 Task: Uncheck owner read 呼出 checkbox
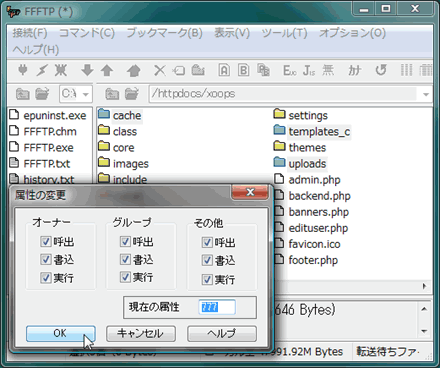[x=45, y=241]
